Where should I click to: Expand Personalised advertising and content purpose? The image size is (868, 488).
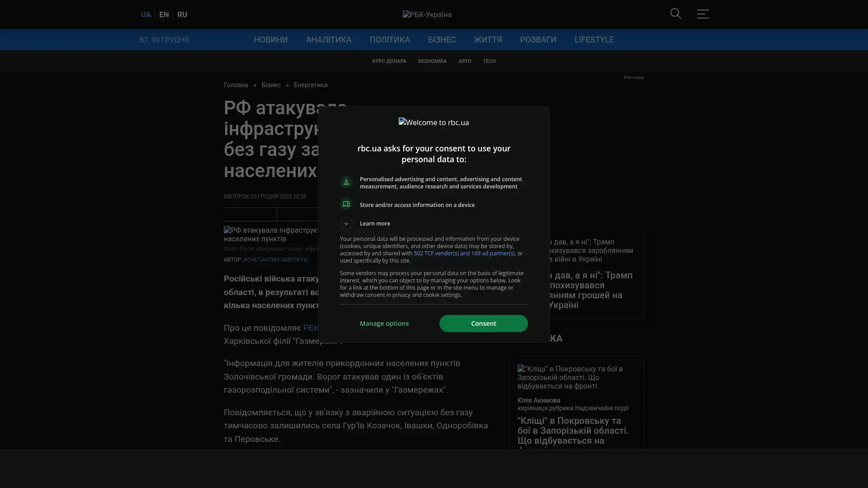tap(441, 183)
